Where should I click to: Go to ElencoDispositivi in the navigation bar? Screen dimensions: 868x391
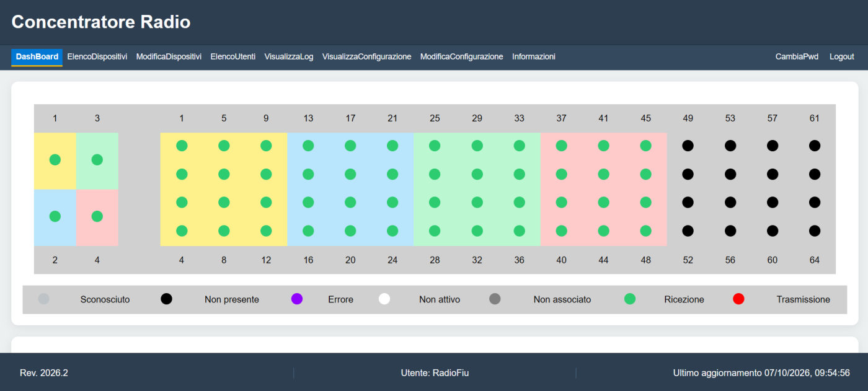point(97,57)
